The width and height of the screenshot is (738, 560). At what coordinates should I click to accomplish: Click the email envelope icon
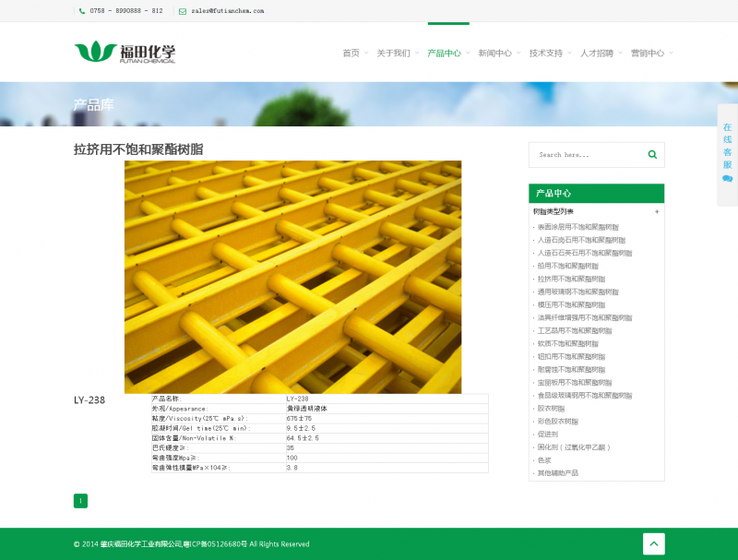(x=183, y=11)
